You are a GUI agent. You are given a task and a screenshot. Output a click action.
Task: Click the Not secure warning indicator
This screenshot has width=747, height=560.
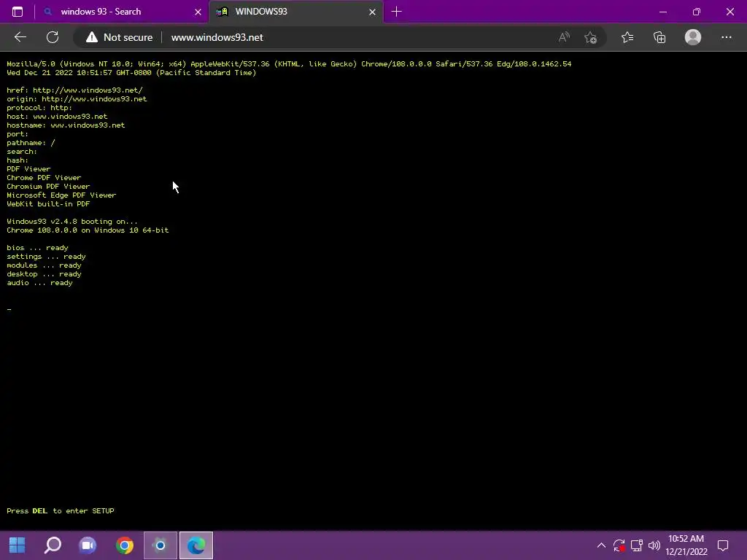click(x=119, y=37)
